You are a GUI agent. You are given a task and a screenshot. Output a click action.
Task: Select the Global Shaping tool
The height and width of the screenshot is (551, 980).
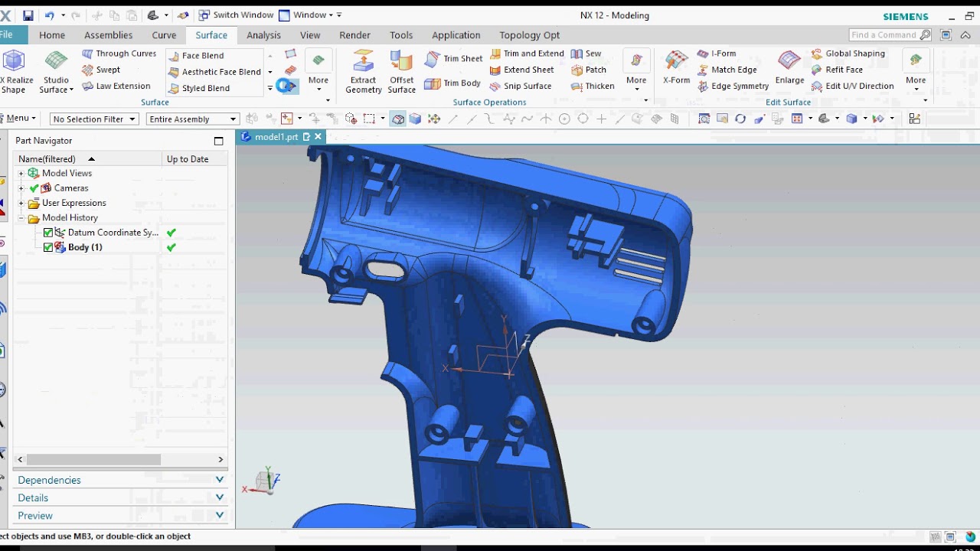click(848, 54)
